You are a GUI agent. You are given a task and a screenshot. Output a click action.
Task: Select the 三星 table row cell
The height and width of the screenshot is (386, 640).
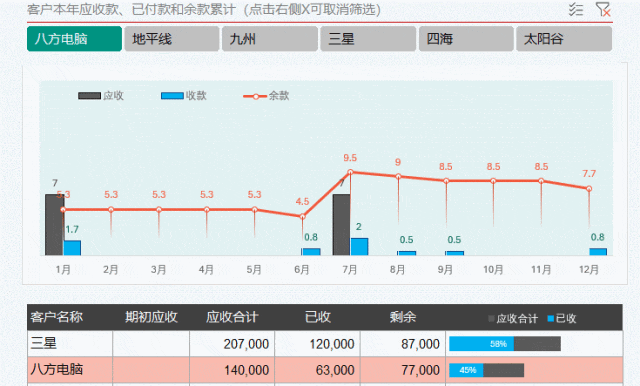pos(70,343)
